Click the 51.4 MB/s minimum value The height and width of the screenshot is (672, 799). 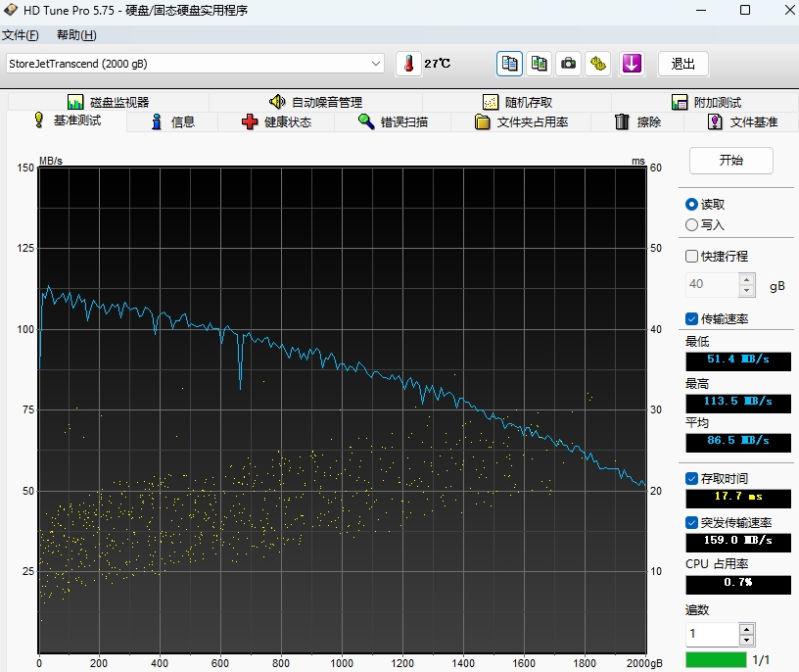[x=738, y=360]
